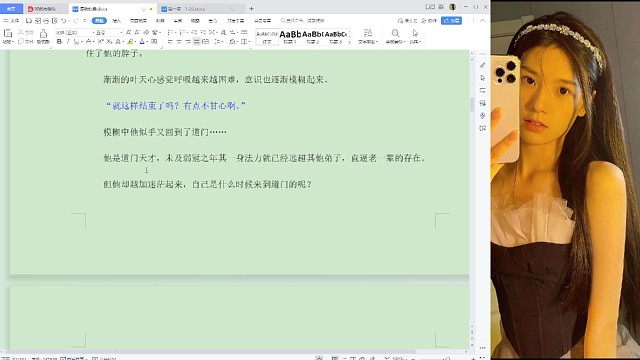This screenshot has height=360, width=640.
Task: Toggle Underline formatting
Action: coord(76,42)
